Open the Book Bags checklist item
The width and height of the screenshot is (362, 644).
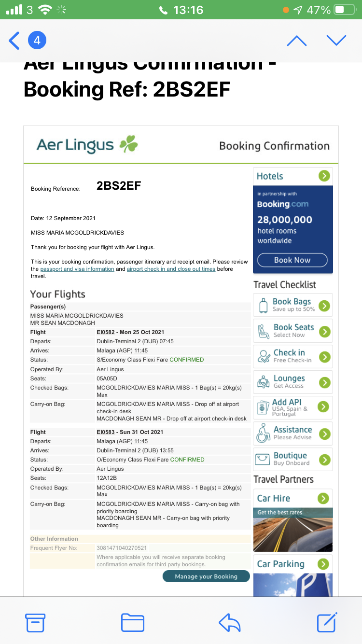tap(292, 305)
